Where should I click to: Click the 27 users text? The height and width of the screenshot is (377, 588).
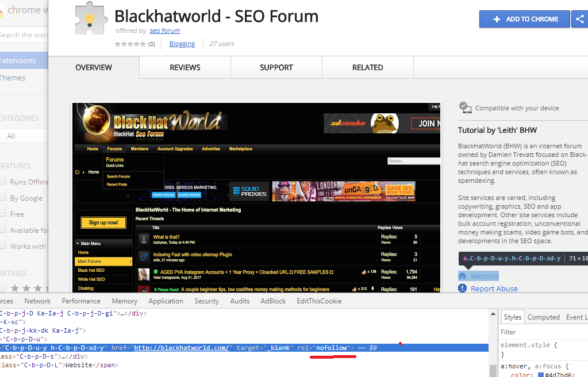click(222, 44)
